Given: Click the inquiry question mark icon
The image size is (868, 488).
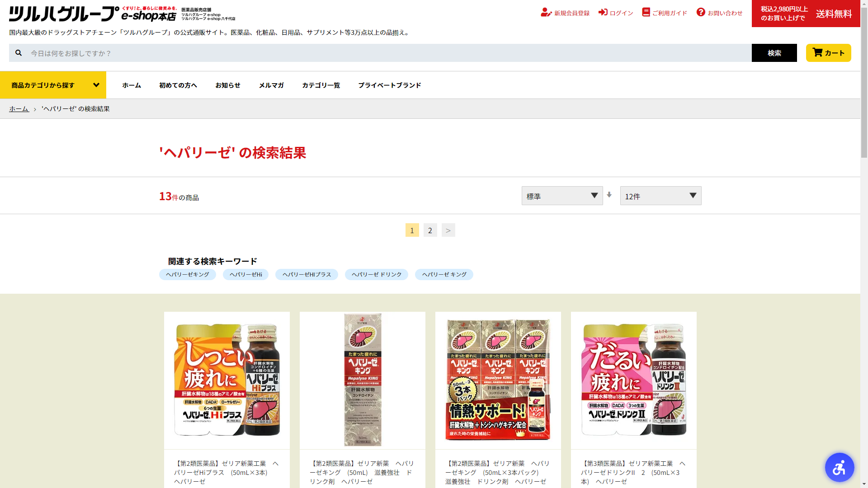Looking at the screenshot, I should point(701,13).
